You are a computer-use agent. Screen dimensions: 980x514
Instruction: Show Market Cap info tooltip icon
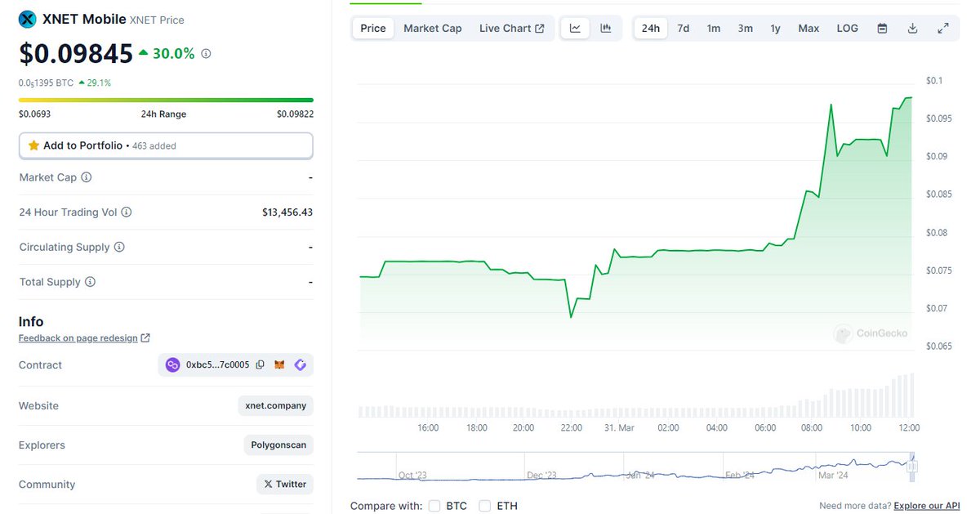point(87,177)
